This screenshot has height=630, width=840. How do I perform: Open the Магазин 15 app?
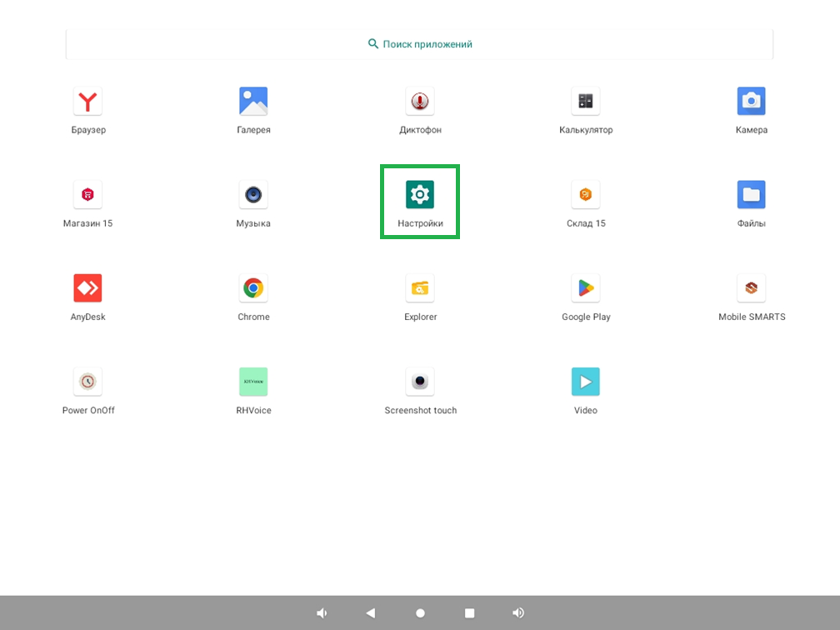click(87, 195)
